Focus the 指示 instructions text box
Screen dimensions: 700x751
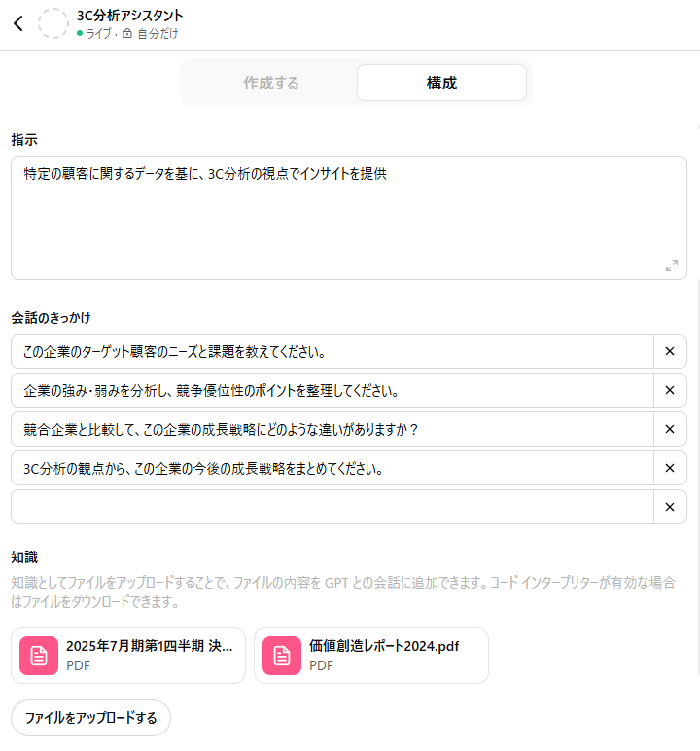(x=348, y=219)
